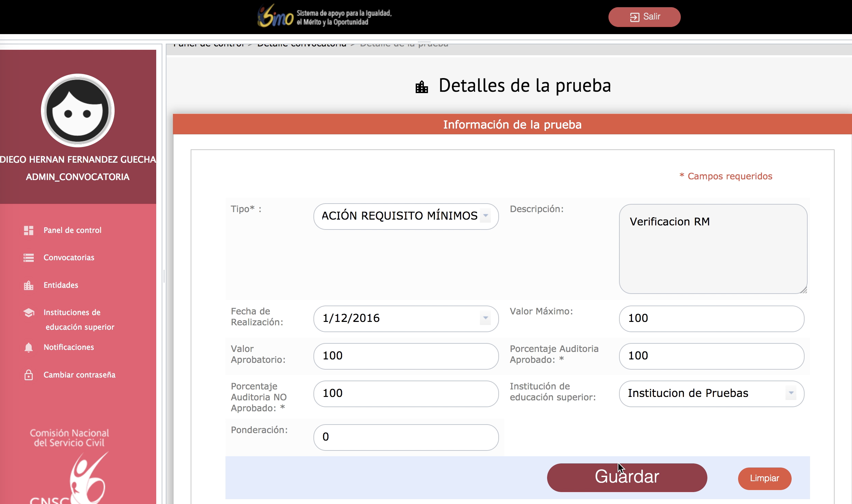Open the Tipo dropdown arrow
Viewport: 852px width, 504px height.
click(485, 216)
